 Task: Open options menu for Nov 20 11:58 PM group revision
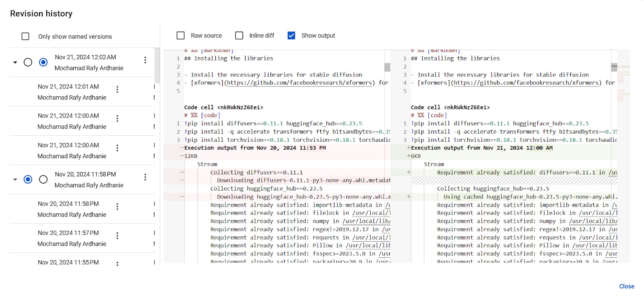(145, 177)
